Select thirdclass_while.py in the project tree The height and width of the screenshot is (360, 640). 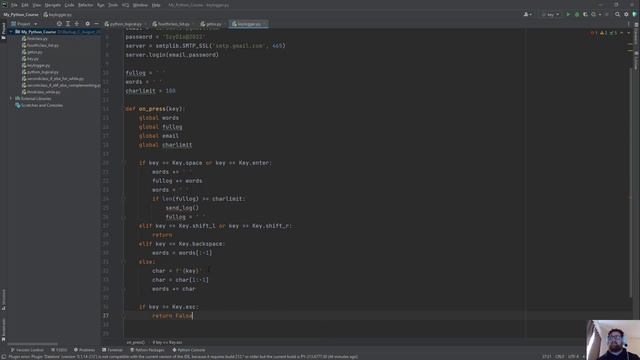click(x=41, y=92)
